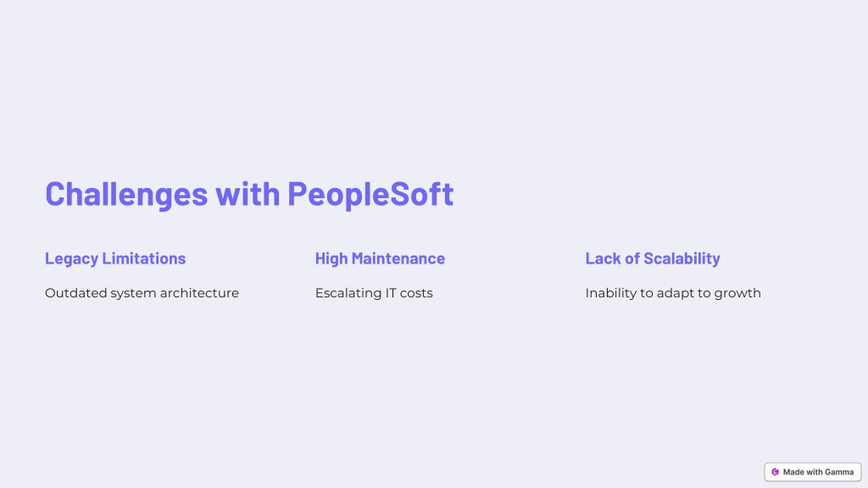Click the word Outdated in body text
The image size is (868, 488).
point(75,292)
